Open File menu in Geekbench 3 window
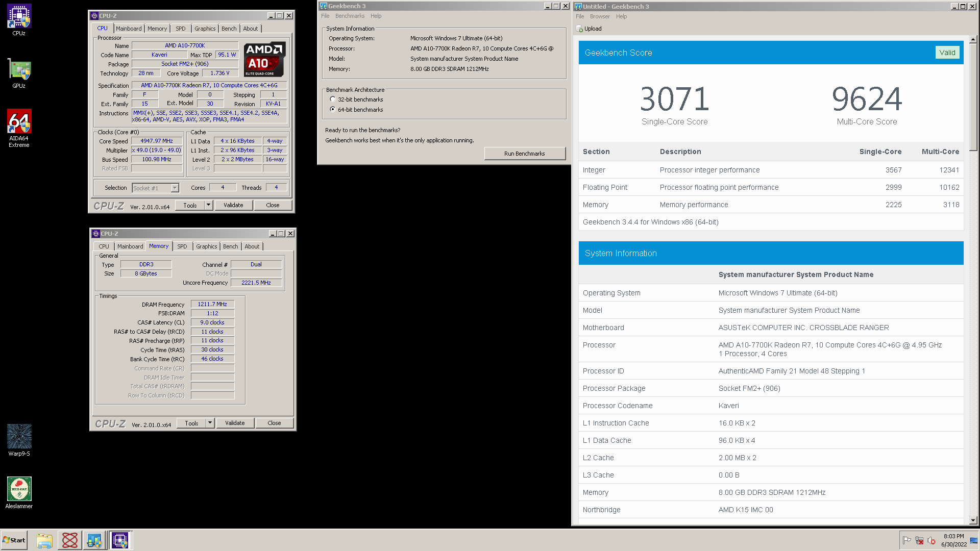980x551 pixels. click(x=325, y=16)
